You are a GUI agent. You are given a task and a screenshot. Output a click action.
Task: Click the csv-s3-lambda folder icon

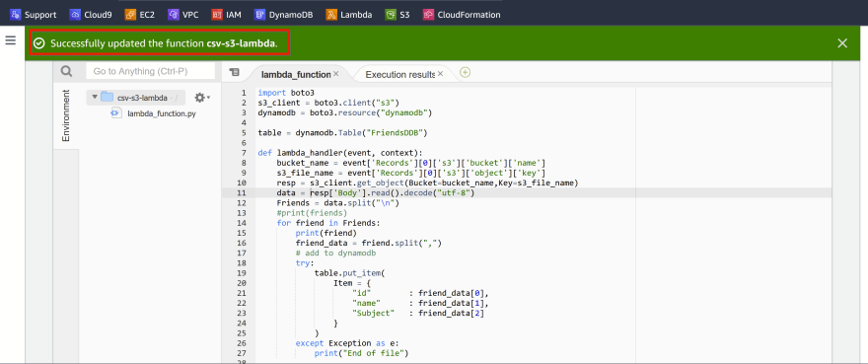tap(107, 97)
